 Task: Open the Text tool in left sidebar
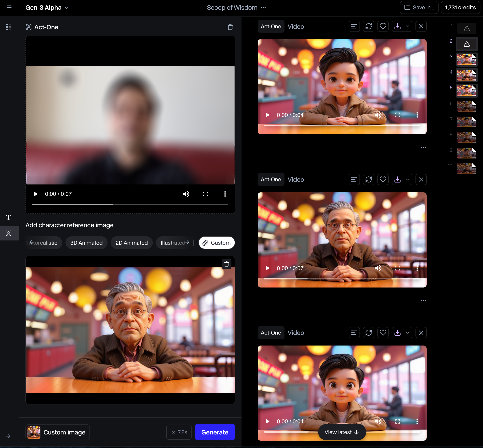point(8,217)
